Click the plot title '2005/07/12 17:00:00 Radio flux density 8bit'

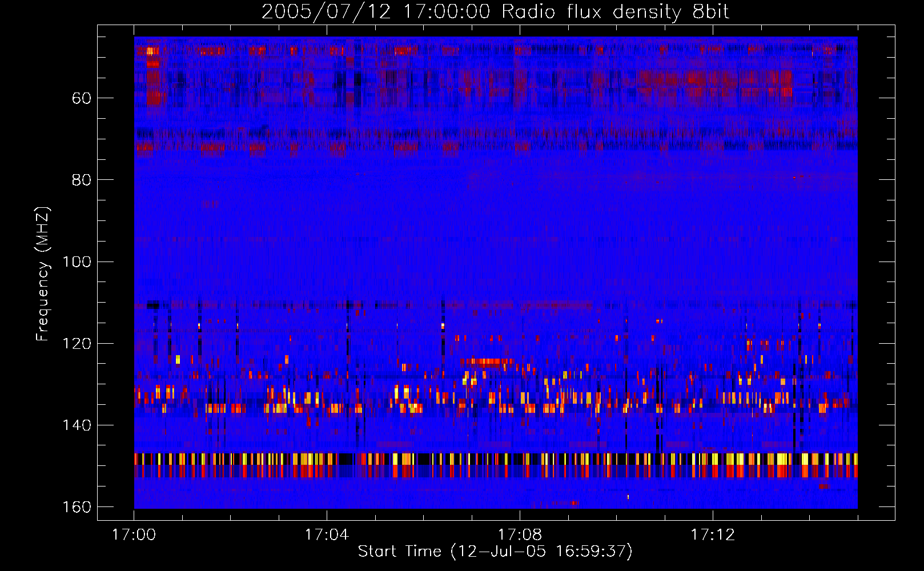[x=495, y=12]
